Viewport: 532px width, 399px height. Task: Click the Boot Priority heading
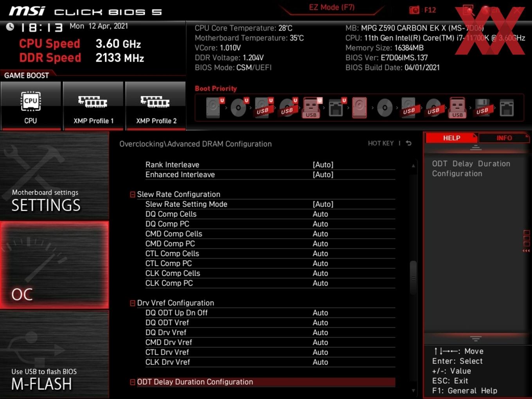(216, 88)
